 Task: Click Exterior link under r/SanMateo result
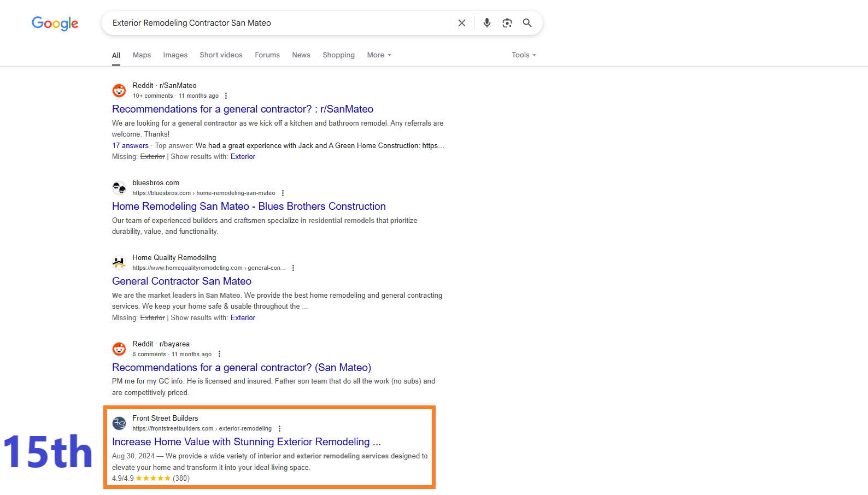point(243,157)
